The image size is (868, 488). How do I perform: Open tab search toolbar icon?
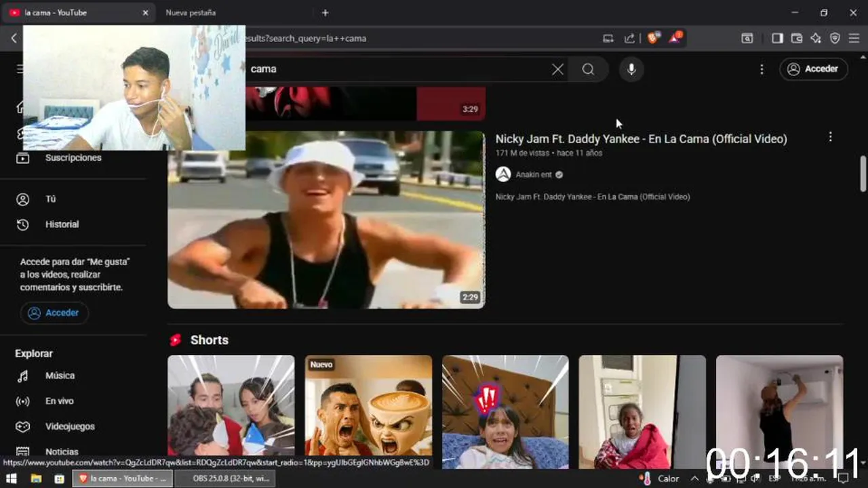click(x=747, y=39)
